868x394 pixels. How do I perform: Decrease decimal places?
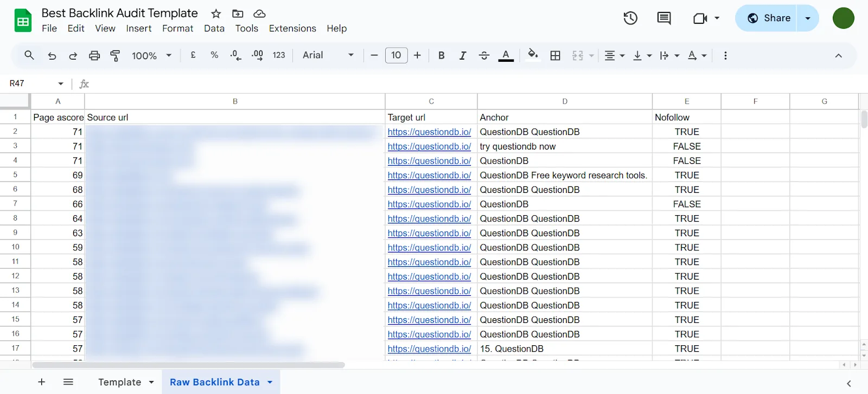click(x=236, y=55)
